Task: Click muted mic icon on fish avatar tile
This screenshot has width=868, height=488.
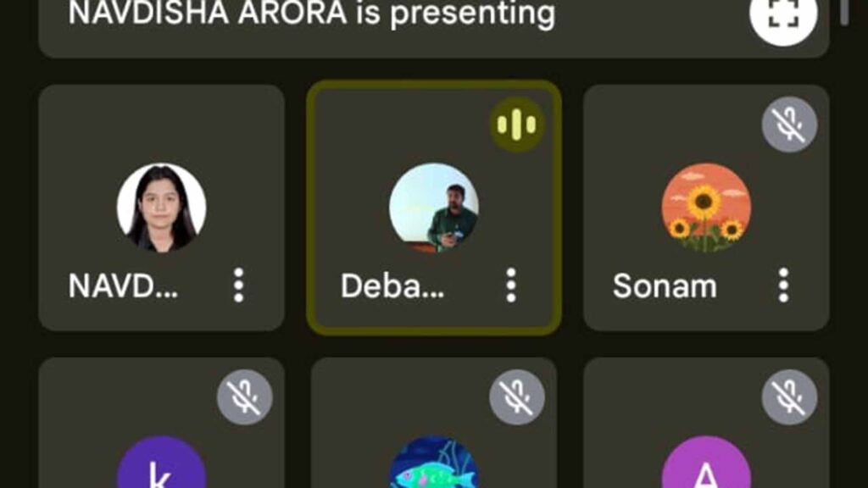Action: [517, 396]
